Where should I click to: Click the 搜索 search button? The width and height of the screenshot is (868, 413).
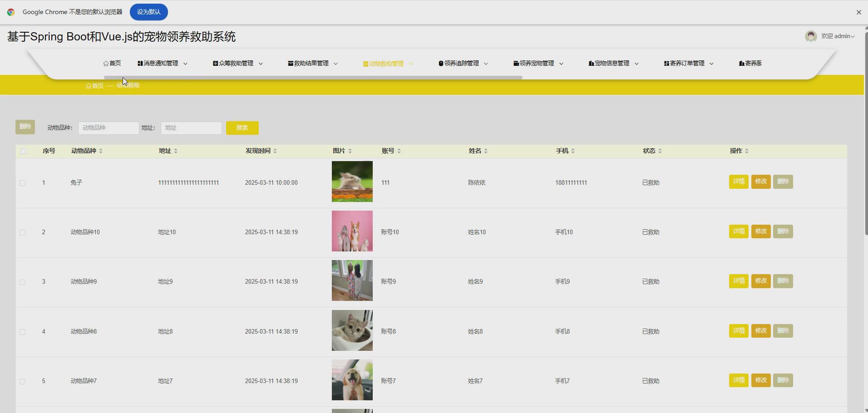[x=242, y=128]
